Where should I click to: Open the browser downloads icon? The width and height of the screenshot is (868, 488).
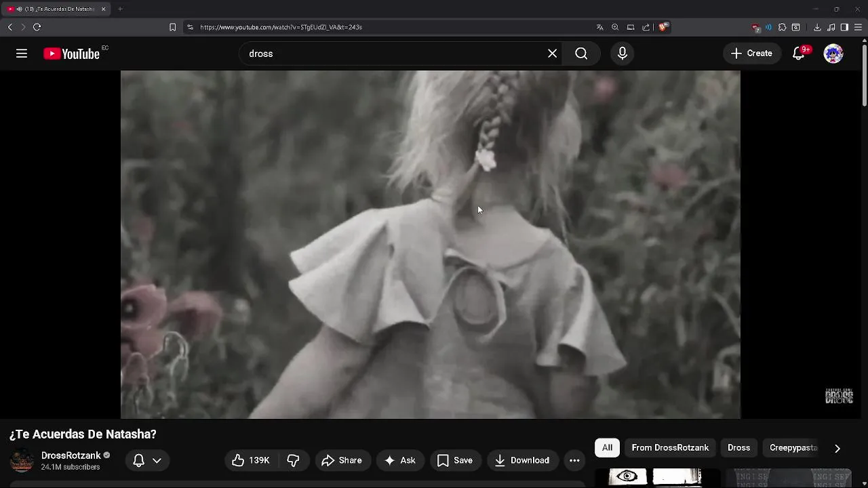[817, 27]
